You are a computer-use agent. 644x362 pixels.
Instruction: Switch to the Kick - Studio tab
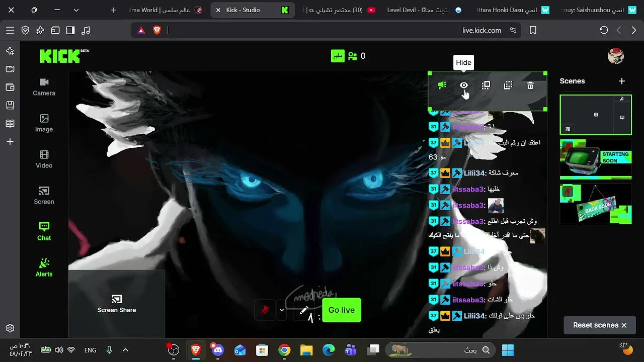pos(252,10)
